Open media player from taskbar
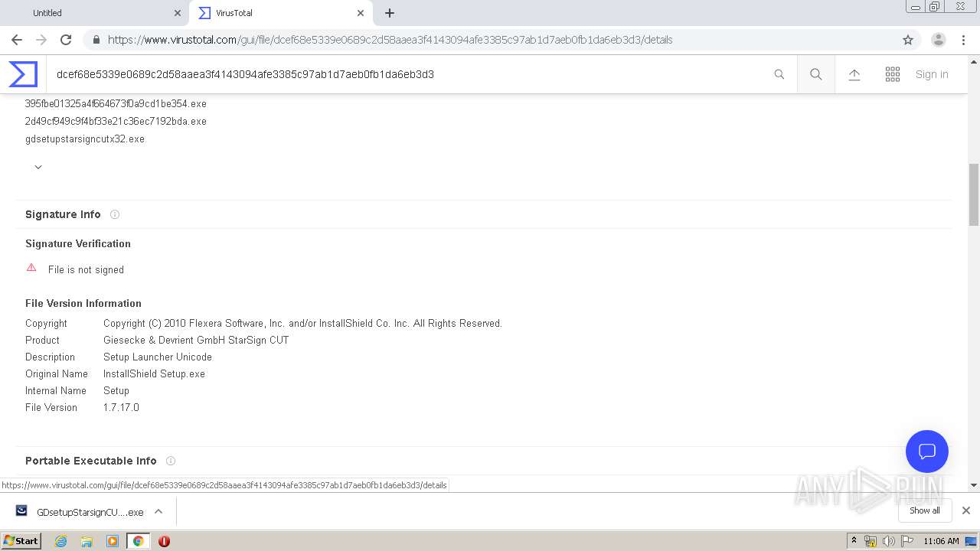 pos(113,541)
